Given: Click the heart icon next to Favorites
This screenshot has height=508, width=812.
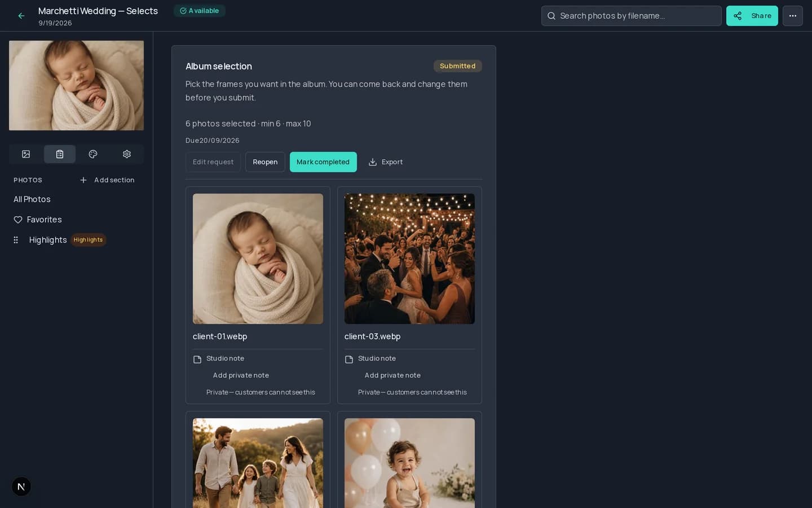Looking at the screenshot, I should click(x=18, y=220).
